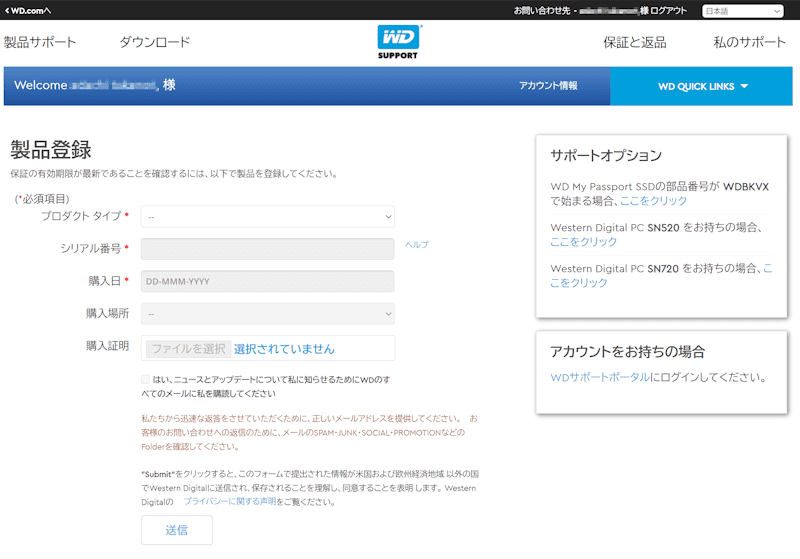Click the 選択されていません file status text

tap(284, 349)
